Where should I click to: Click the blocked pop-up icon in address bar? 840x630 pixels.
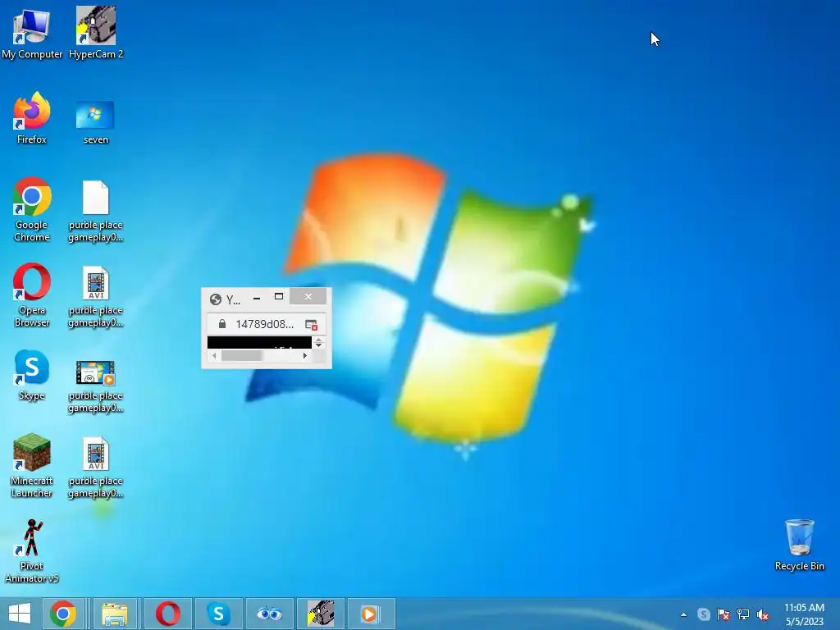click(x=311, y=325)
